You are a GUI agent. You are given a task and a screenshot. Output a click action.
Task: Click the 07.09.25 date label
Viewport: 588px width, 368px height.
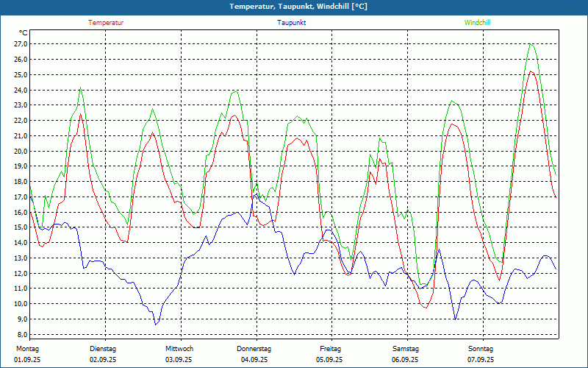click(x=481, y=360)
